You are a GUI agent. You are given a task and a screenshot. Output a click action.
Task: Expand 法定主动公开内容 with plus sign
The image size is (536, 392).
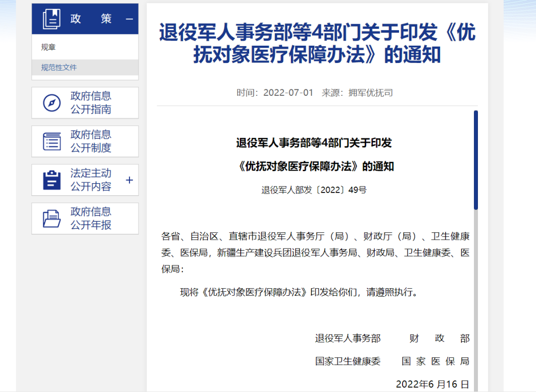click(129, 180)
